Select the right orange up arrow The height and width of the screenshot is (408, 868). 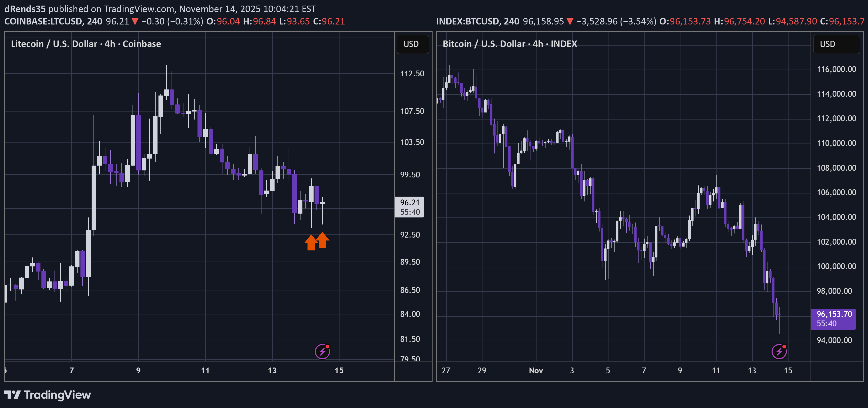tap(323, 240)
